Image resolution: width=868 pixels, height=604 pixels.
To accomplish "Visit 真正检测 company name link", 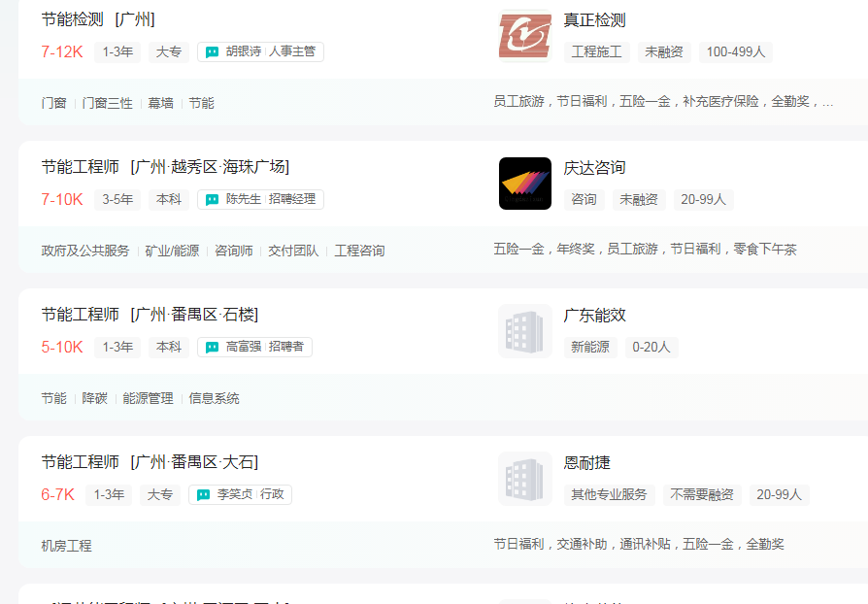I will tap(594, 20).
